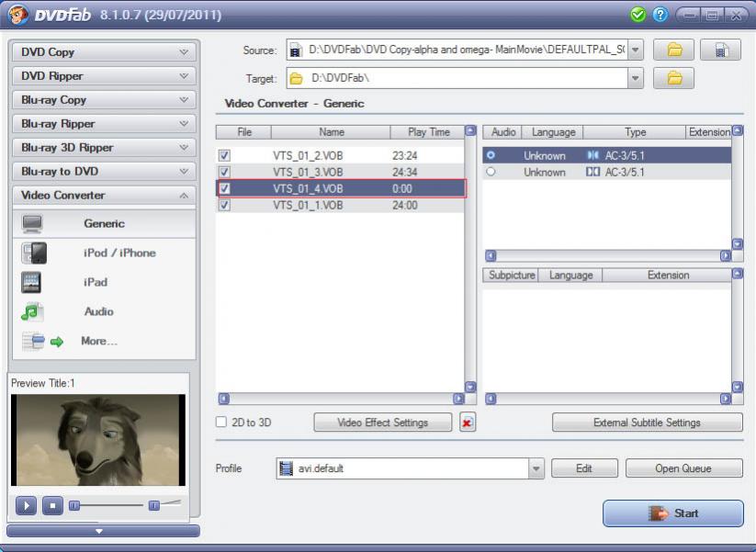Select first Unknown AC-3/5.1 audio radio button
The width and height of the screenshot is (756, 552).
pos(491,155)
